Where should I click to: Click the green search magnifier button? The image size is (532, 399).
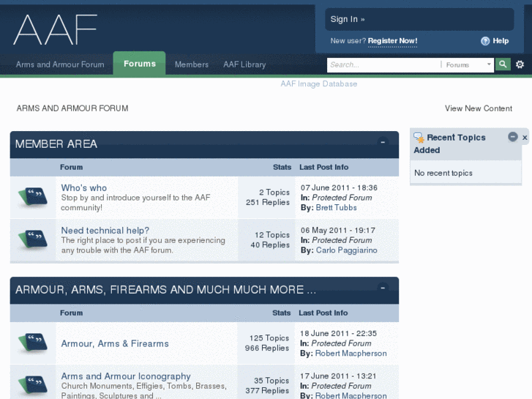(x=503, y=64)
